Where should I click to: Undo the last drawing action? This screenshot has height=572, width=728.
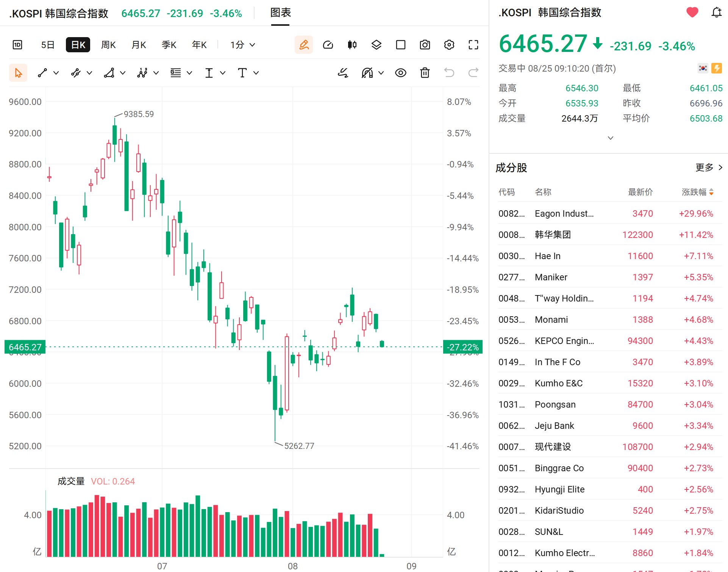coord(449,73)
